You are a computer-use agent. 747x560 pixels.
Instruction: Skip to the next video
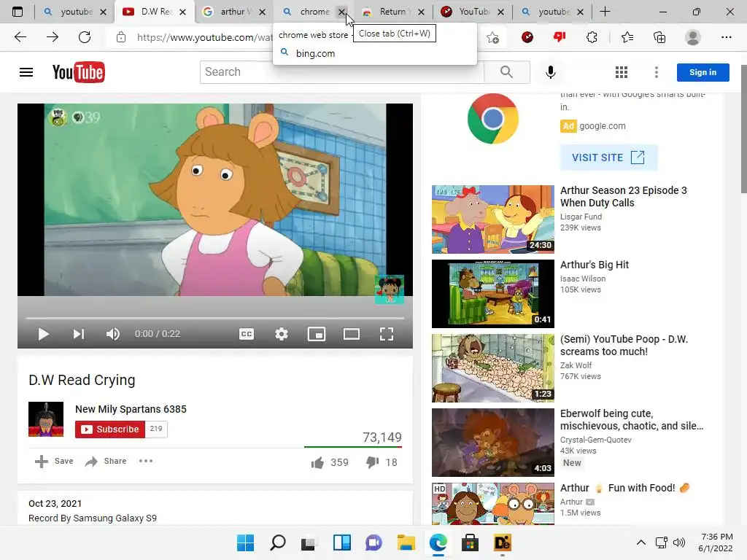79,334
